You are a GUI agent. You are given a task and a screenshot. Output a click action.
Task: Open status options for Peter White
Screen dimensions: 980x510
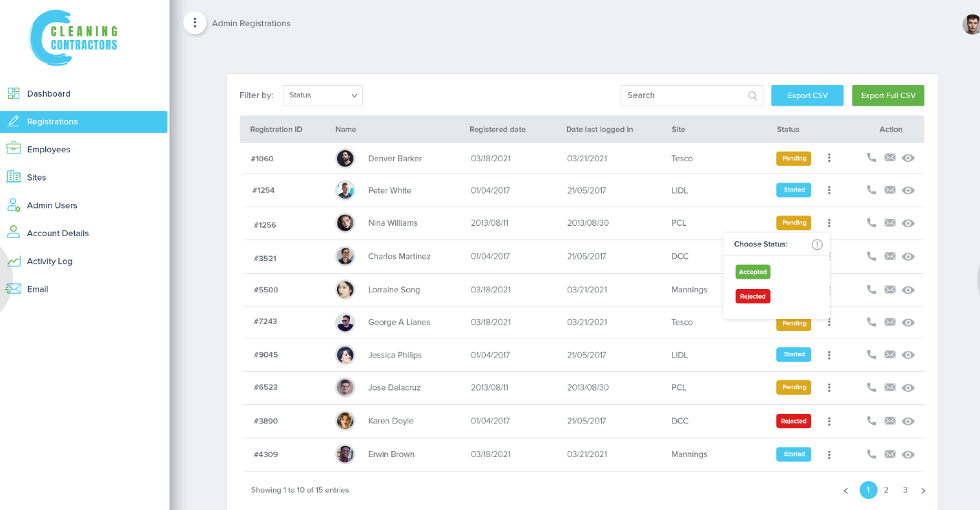(829, 190)
